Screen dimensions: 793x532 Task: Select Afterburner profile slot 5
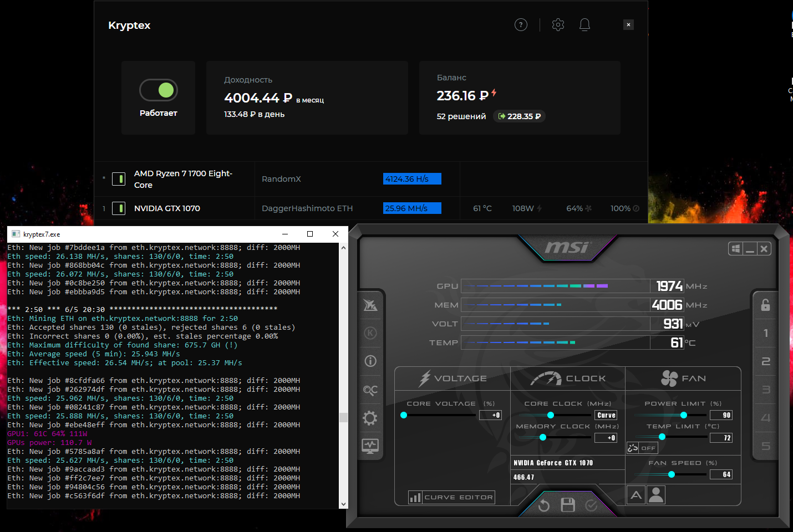(766, 446)
